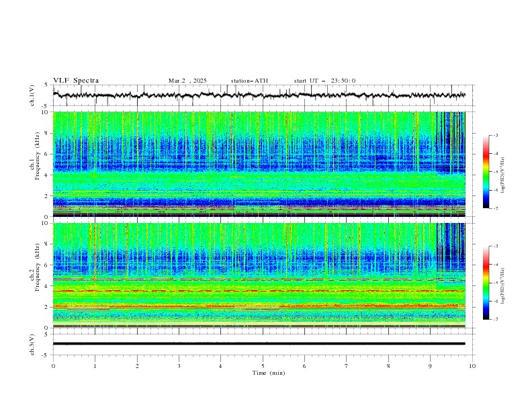Click the "2" tick on the time axis

coord(137,366)
